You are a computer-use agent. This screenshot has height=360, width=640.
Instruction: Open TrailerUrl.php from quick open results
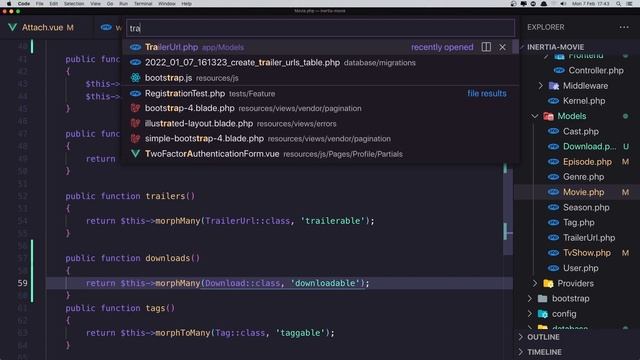tap(320, 47)
